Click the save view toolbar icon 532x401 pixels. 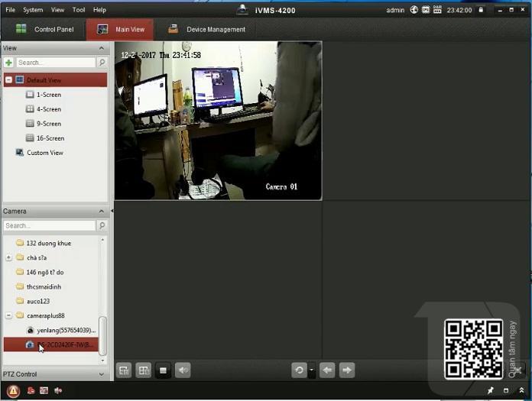click(x=124, y=370)
